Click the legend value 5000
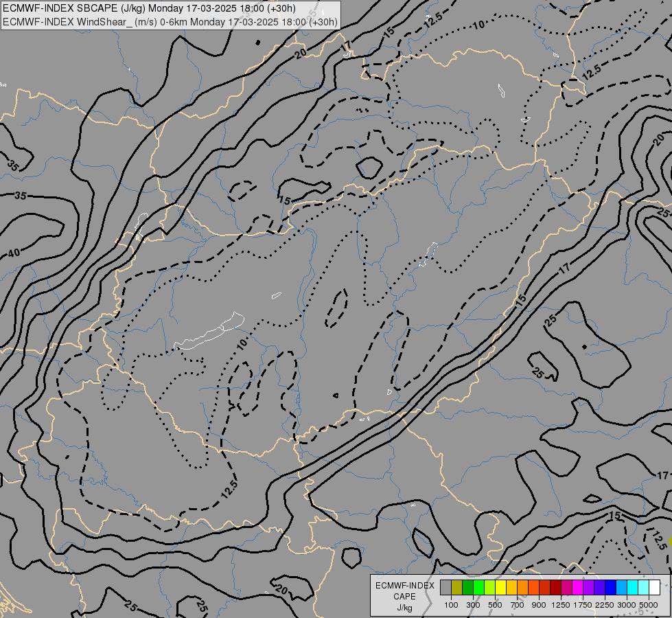 tap(649, 605)
